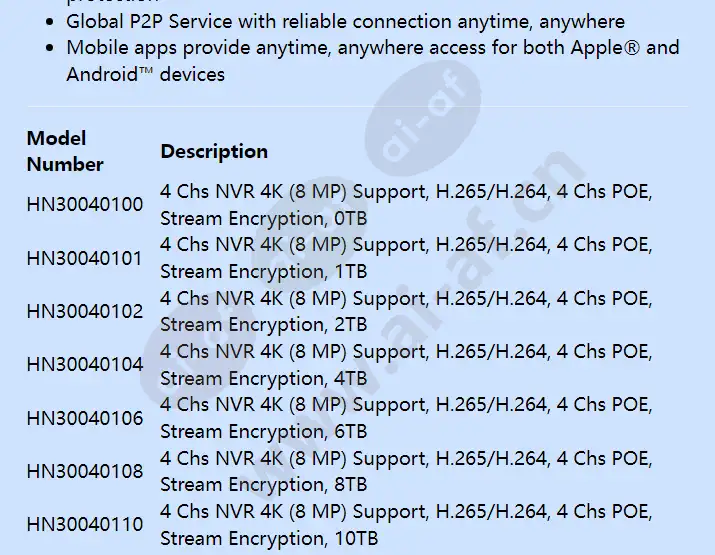
Task: Click model number HN30040108
Action: click(x=85, y=471)
